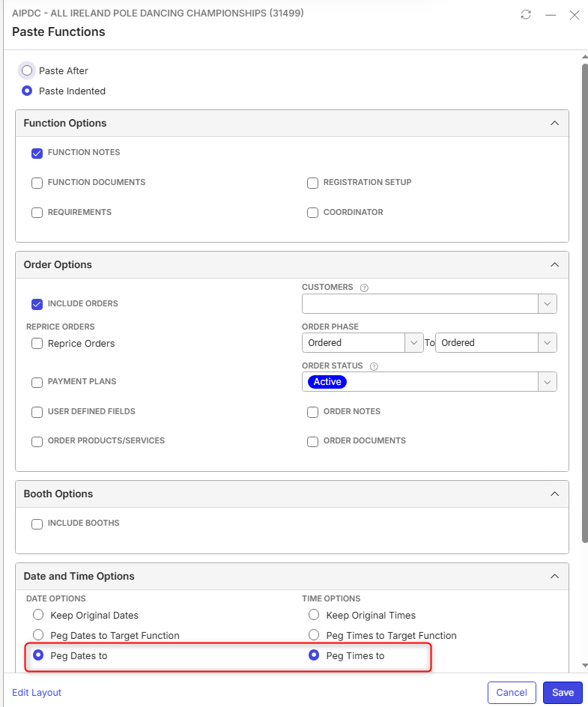Click the Save button
Image resolution: width=588 pixels, height=707 pixels.
click(563, 693)
